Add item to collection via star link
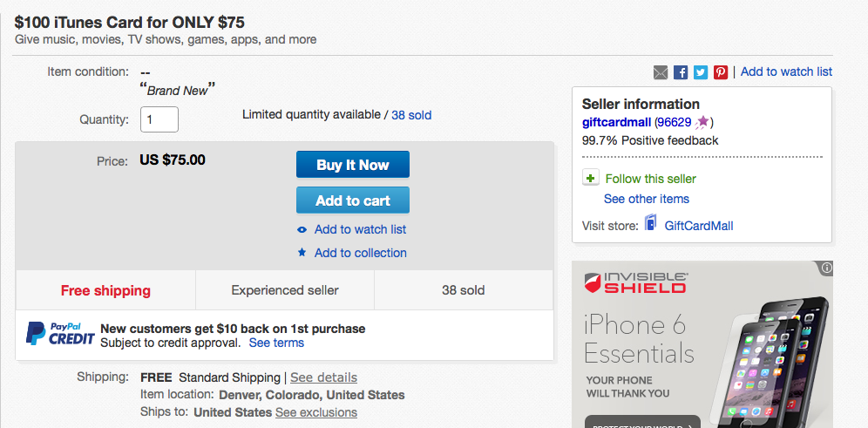 (360, 253)
